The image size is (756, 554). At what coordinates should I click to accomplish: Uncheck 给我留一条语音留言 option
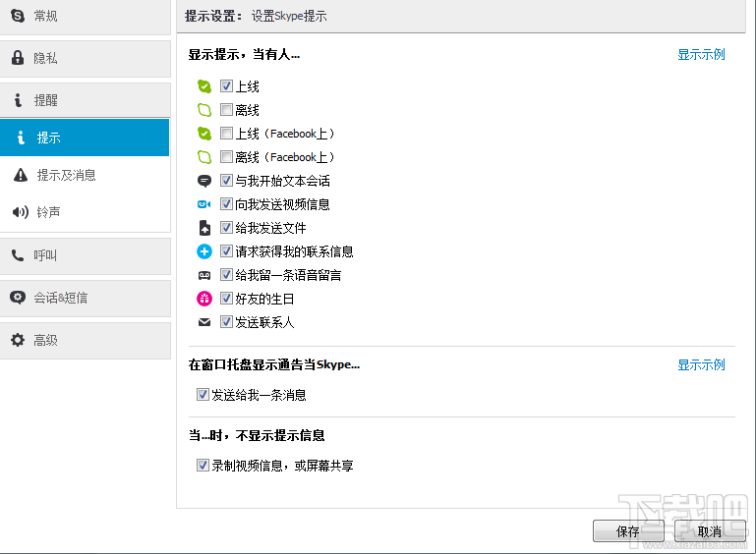(x=226, y=275)
